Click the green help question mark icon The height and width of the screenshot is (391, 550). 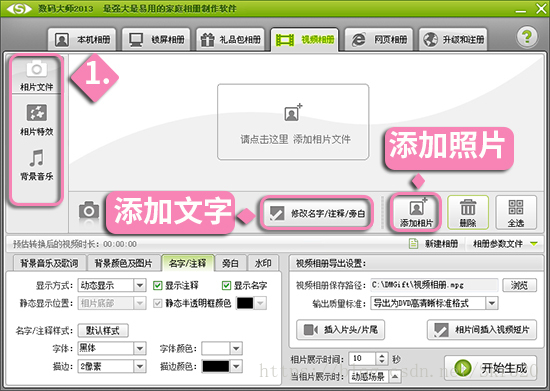(527, 36)
